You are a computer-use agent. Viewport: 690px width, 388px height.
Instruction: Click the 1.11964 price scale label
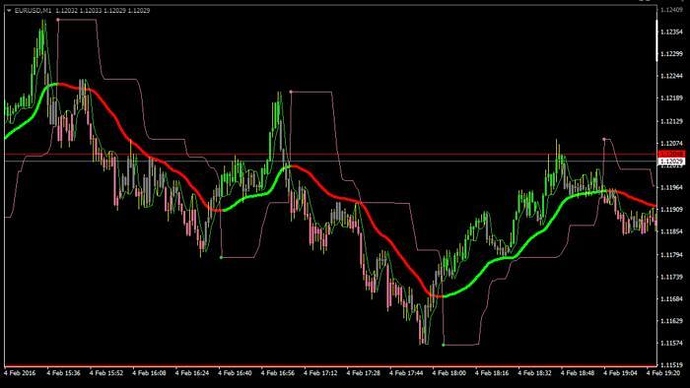click(x=672, y=187)
